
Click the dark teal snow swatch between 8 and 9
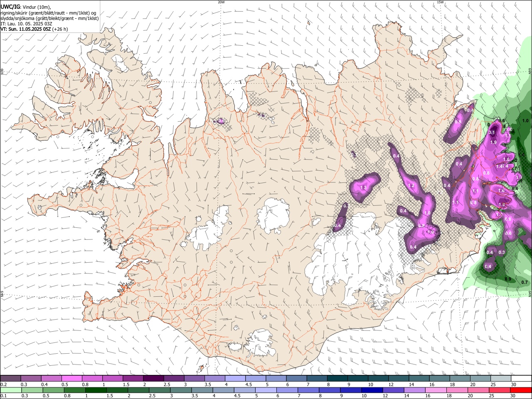tap(337, 379)
